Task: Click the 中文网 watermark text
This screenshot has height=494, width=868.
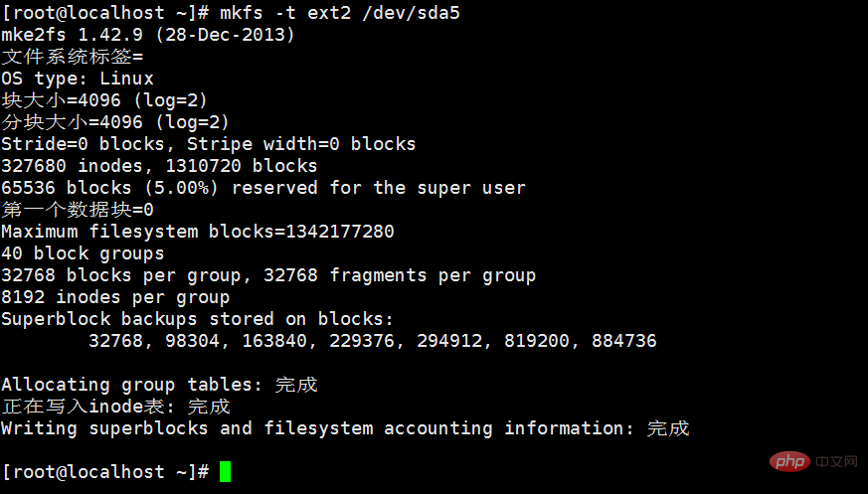Action: click(x=836, y=462)
